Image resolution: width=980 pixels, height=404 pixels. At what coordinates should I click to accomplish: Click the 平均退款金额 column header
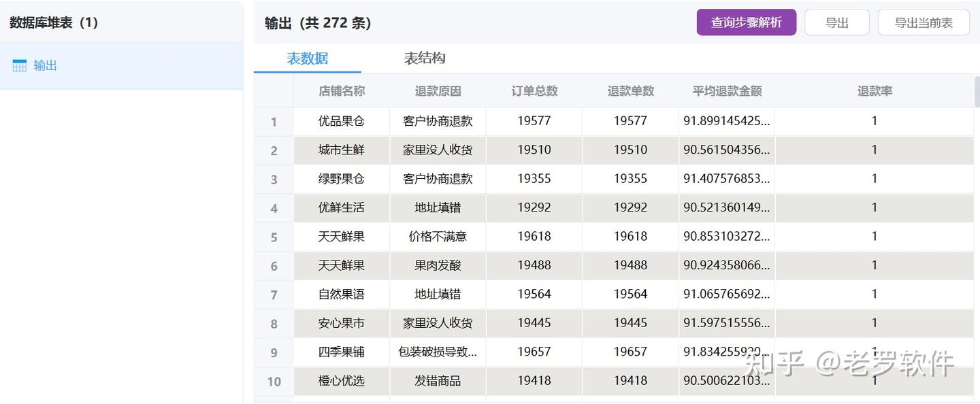tap(727, 91)
